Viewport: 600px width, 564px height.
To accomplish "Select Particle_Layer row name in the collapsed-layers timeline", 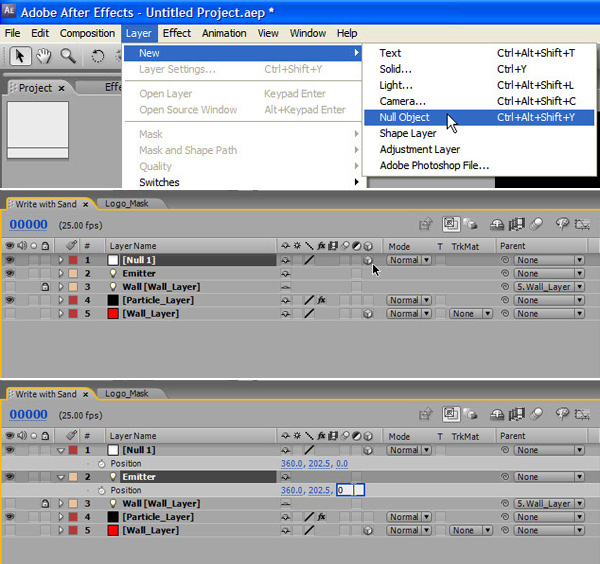I will click(158, 300).
